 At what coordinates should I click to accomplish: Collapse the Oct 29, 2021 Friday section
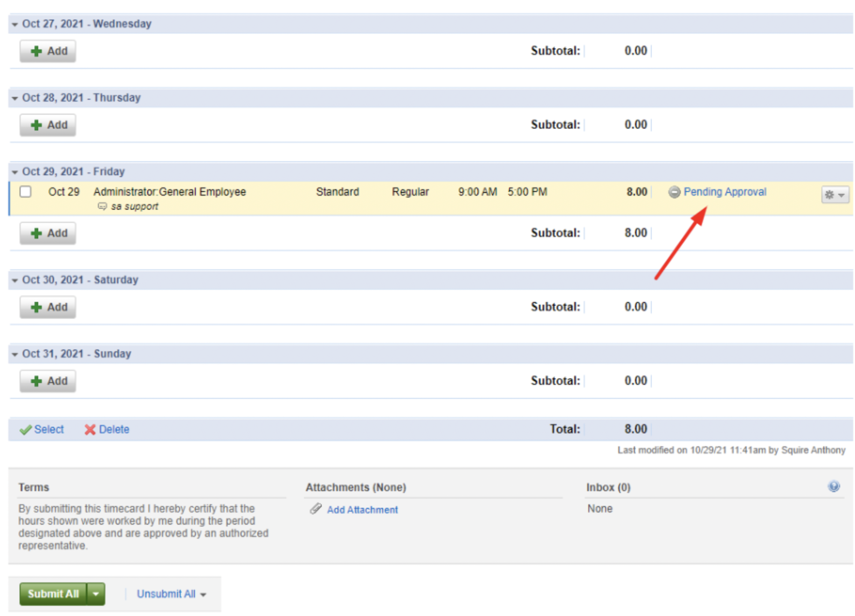(15, 172)
